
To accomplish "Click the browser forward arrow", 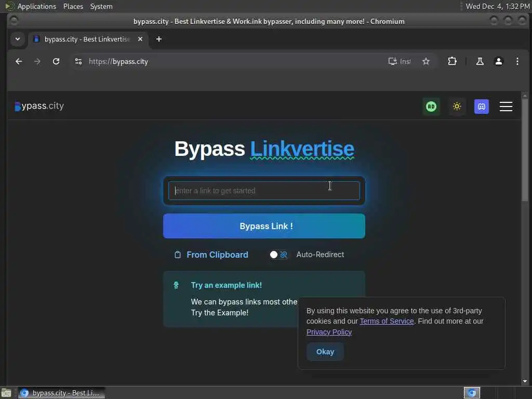I will pyautogui.click(x=37, y=61).
